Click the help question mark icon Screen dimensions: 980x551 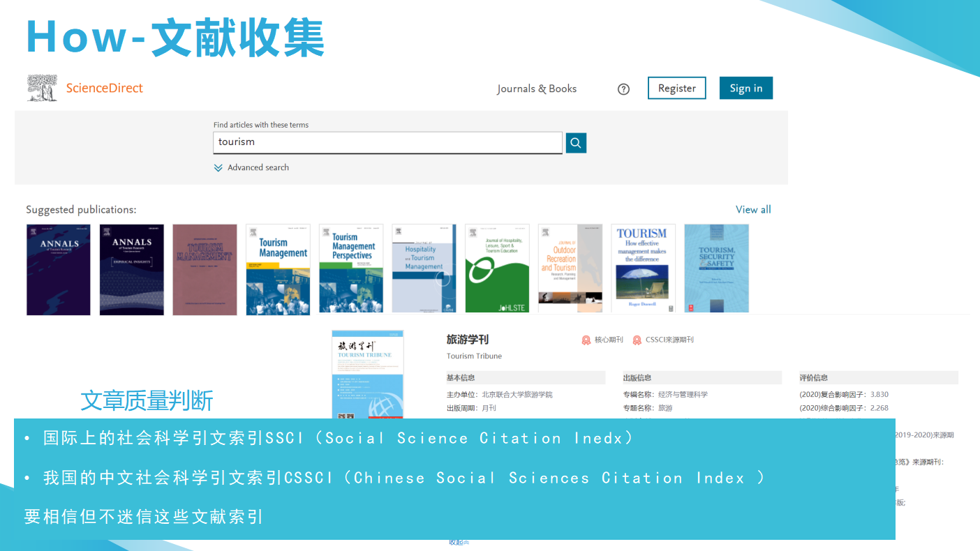click(x=624, y=89)
